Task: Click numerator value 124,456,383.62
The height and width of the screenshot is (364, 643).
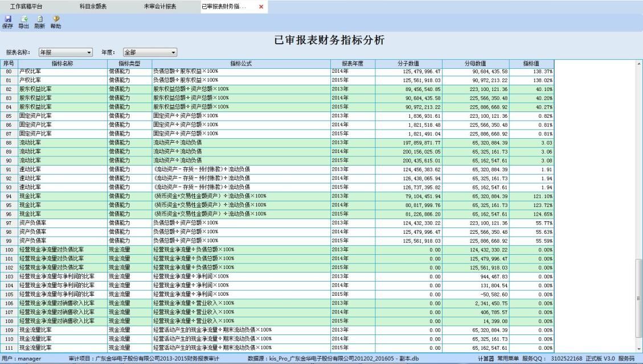Action: tap(421, 169)
